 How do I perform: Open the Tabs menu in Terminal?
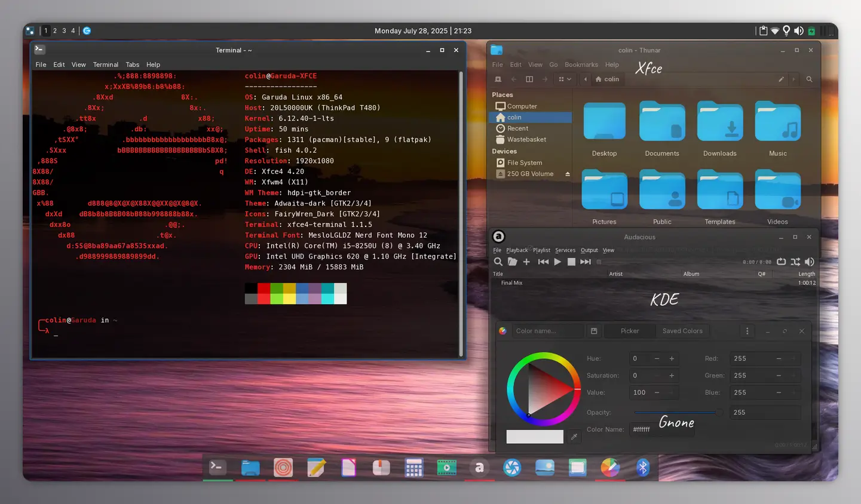click(x=132, y=64)
